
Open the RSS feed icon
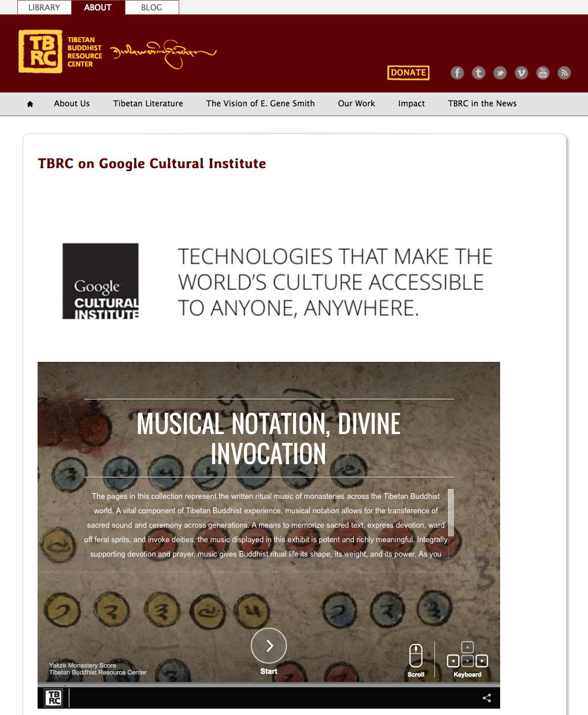564,73
